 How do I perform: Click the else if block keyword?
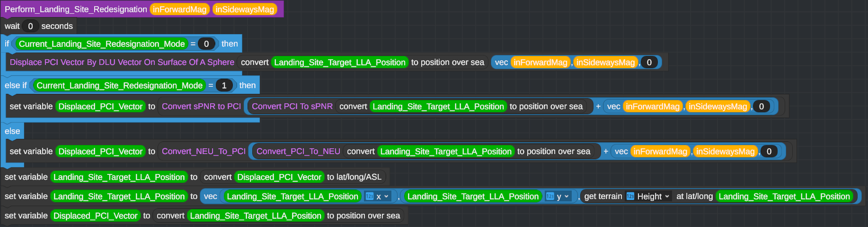click(x=16, y=85)
